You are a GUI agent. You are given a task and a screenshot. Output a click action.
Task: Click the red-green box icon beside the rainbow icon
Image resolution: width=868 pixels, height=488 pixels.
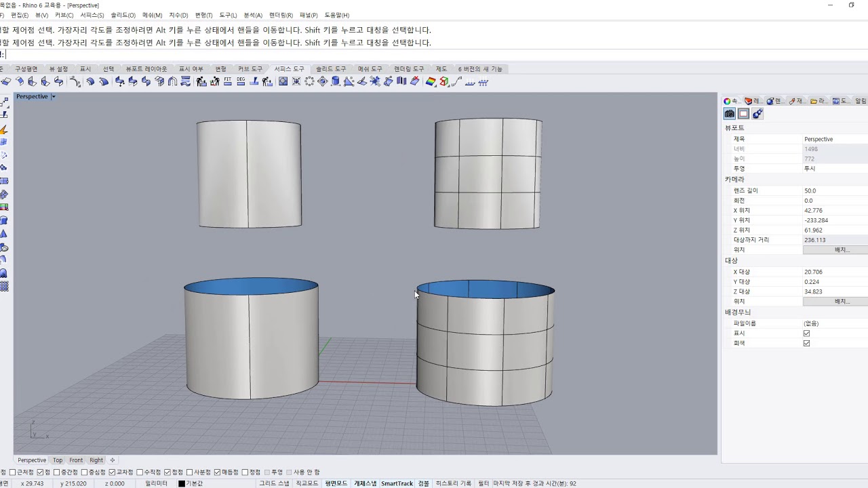[443, 81]
